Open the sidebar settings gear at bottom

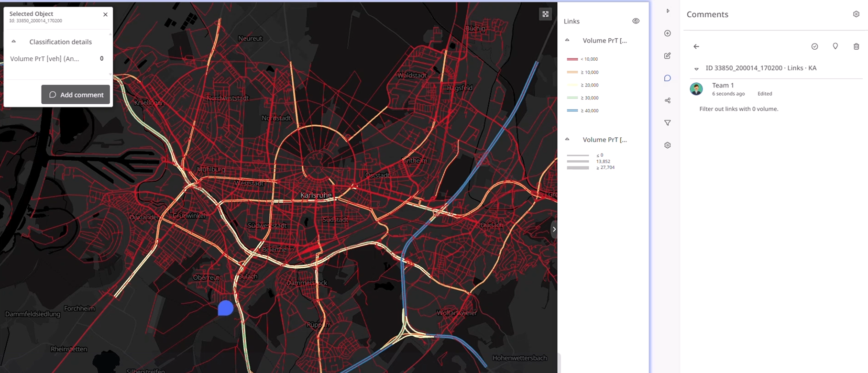click(668, 145)
